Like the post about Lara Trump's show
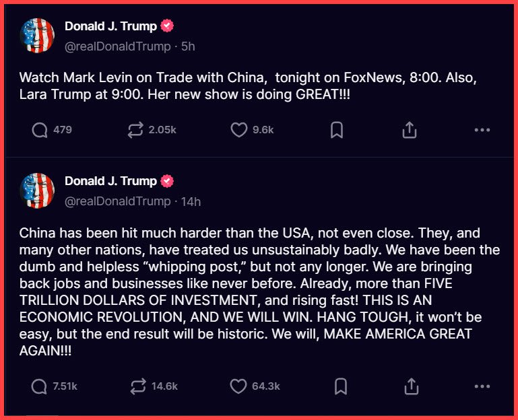This screenshot has width=518, height=420. coord(239,130)
